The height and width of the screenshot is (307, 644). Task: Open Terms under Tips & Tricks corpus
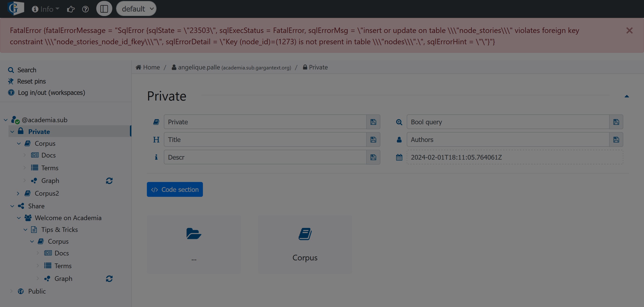[x=63, y=266]
